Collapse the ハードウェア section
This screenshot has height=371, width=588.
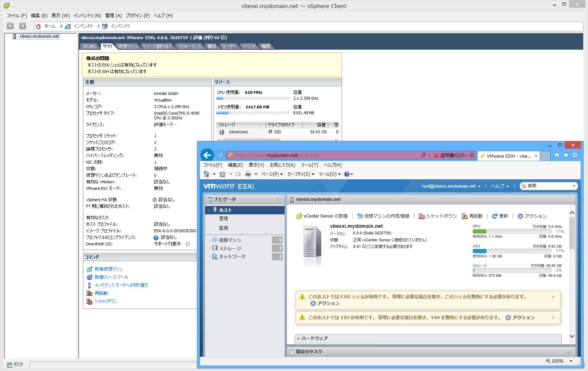pyautogui.click(x=298, y=339)
